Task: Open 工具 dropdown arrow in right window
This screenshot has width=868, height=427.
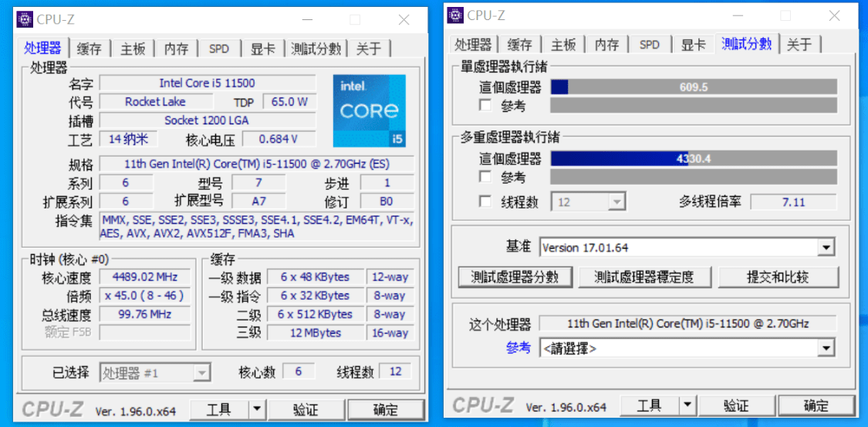Action: (x=687, y=406)
